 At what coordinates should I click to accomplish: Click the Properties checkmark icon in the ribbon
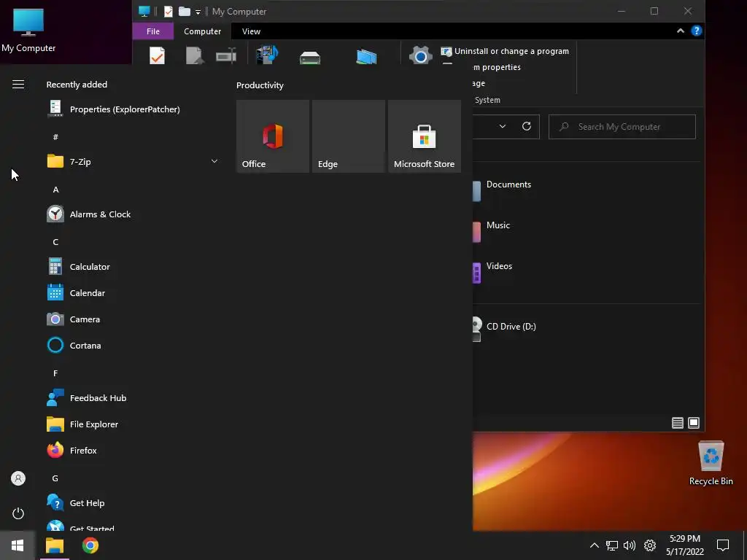[158, 55]
